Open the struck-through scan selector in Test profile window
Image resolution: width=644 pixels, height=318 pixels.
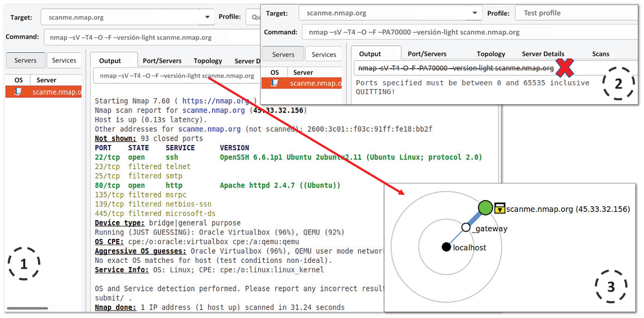click(495, 68)
